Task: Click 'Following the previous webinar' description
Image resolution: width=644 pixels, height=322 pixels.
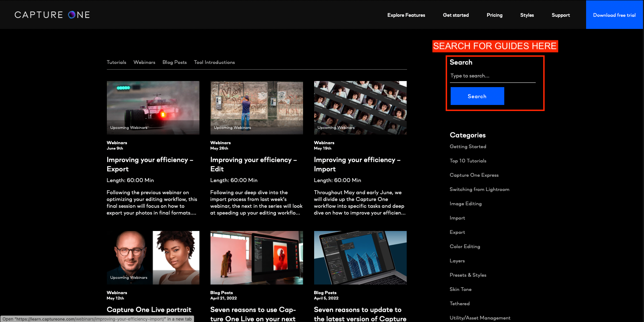Action: click(152, 202)
